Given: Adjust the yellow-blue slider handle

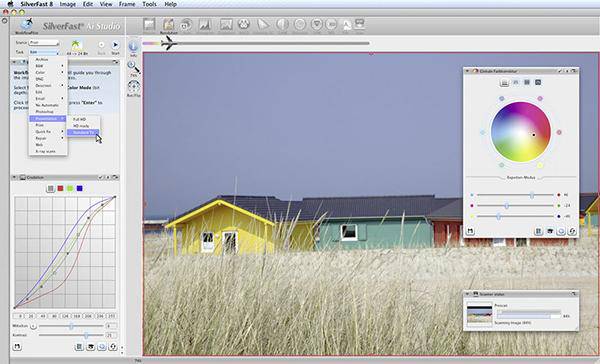Looking at the screenshot, I should point(498,217).
